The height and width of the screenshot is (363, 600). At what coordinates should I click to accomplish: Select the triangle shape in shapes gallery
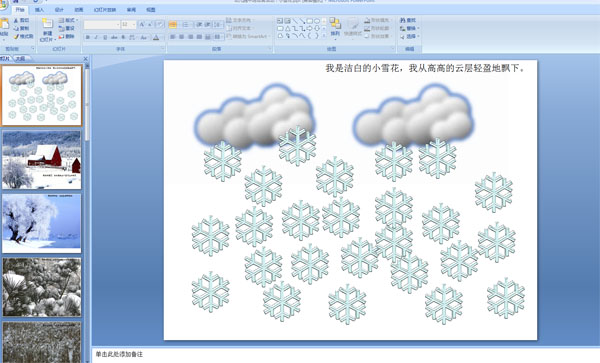(x=287, y=28)
